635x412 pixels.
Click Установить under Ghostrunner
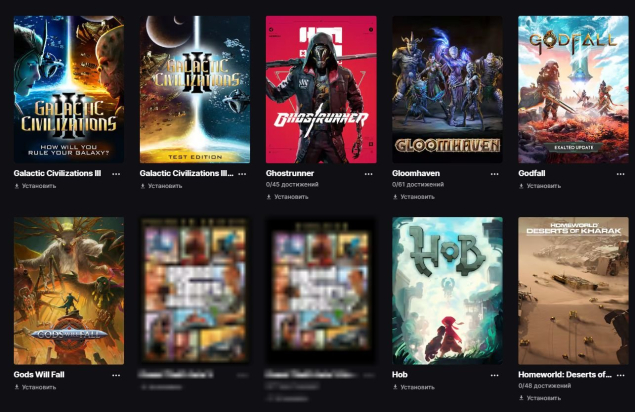(x=287, y=197)
